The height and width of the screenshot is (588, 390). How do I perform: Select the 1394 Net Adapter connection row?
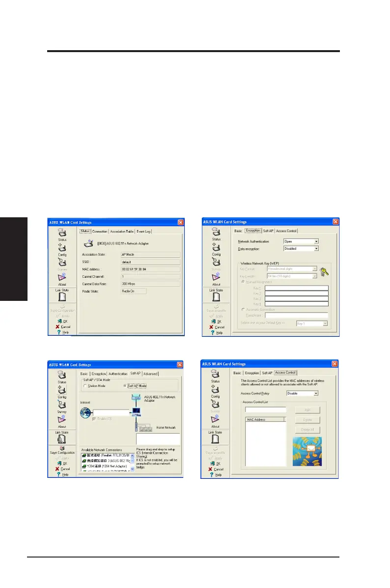tap(106, 467)
